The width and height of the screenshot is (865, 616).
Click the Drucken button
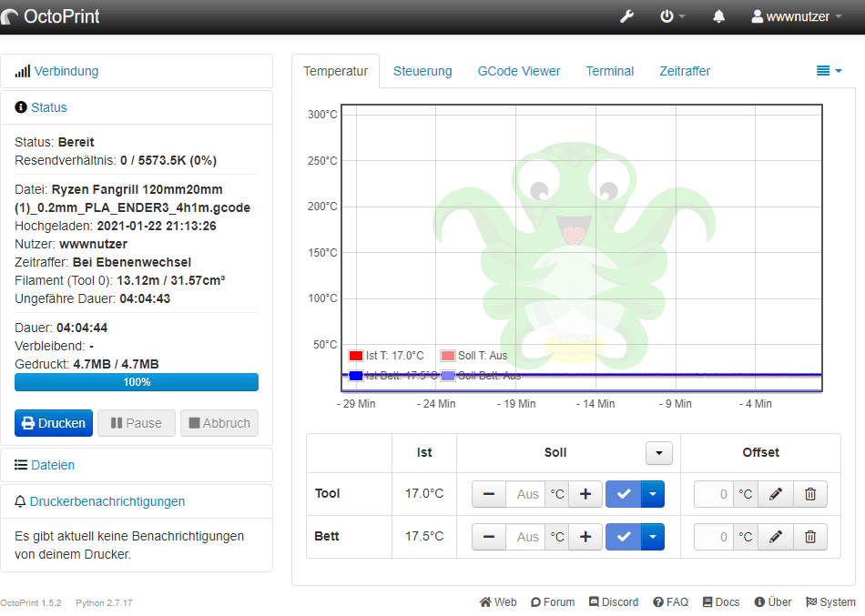[x=54, y=423]
